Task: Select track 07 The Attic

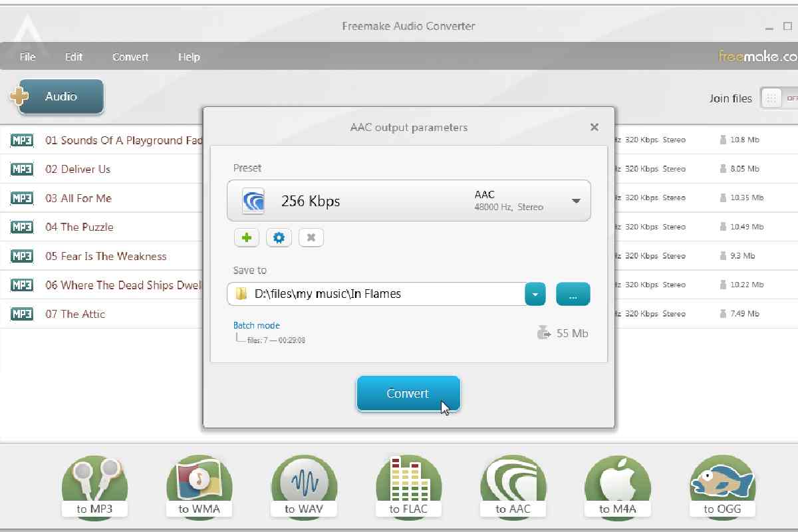Action: tap(75, 314)
